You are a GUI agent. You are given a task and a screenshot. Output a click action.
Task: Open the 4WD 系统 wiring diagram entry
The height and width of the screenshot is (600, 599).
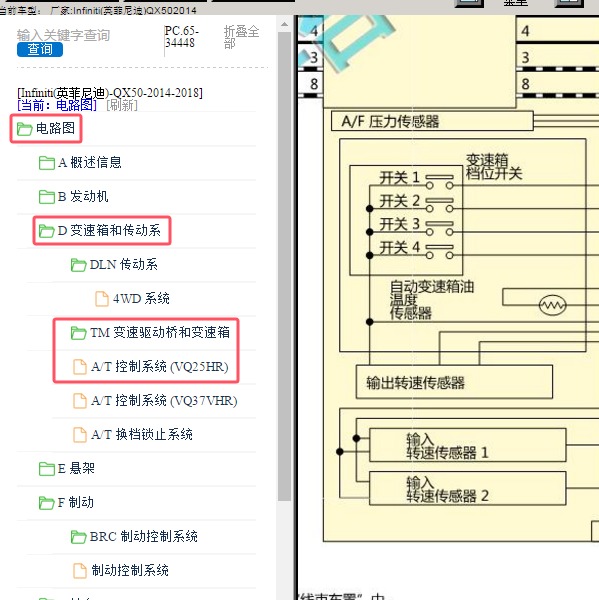click(x=141, y=298)
